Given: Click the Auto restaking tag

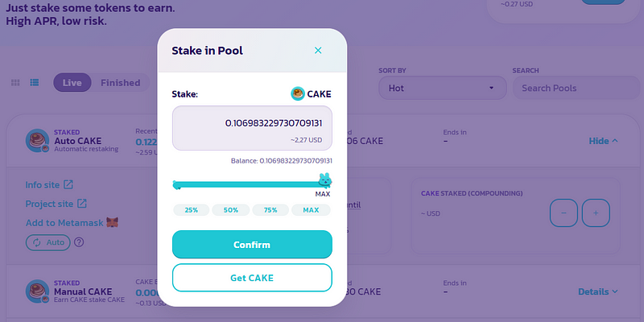Looking at the screenshot, I should tap(48, 242).
